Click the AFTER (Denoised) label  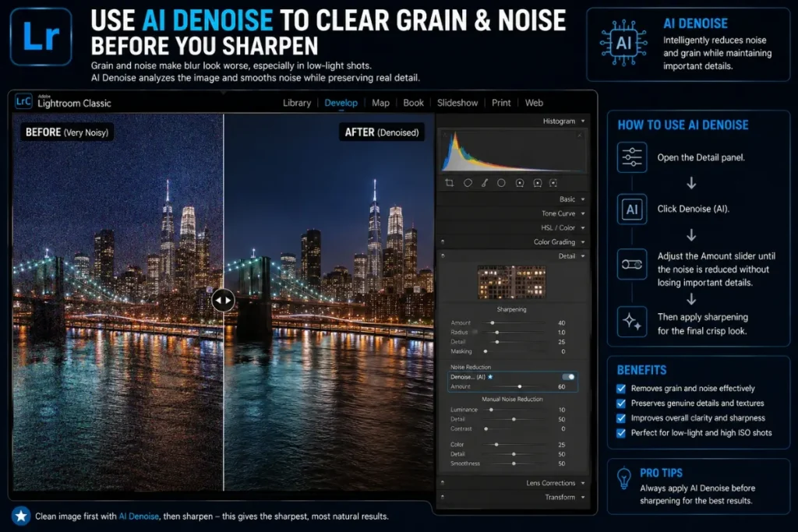point(382,132)
